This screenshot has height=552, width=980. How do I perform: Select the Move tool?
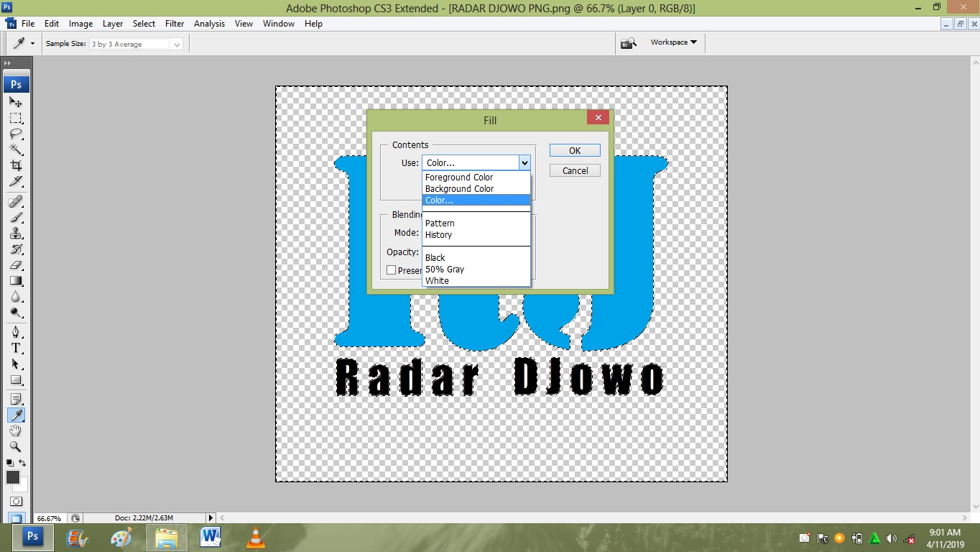(x=16, y=102)
